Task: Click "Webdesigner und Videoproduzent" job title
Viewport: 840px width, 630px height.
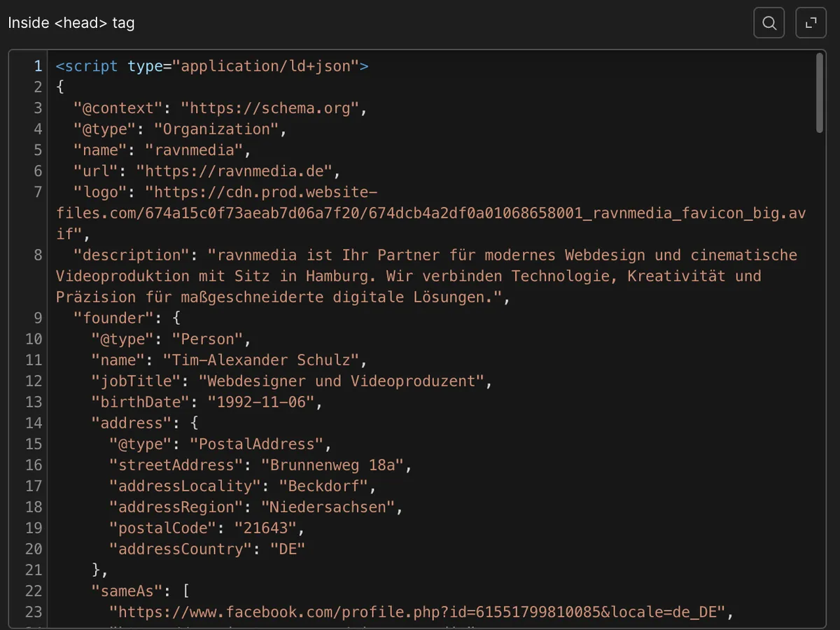Action: [x=342, y=381]
